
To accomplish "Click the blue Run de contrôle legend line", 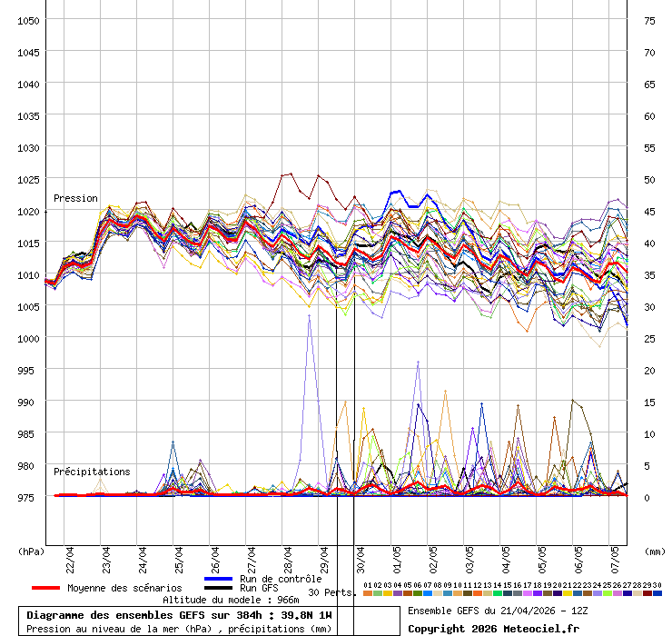I will coord(218,579).
